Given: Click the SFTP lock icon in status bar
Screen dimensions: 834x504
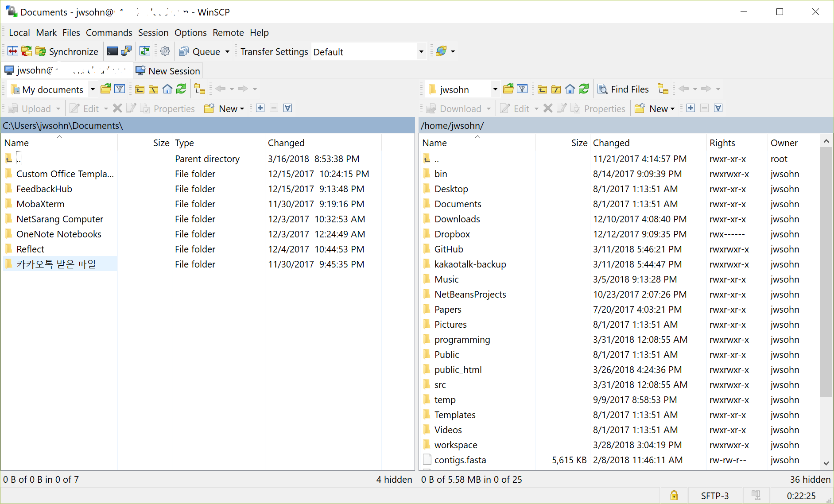Looking at the screenshot, I should point(674,495).
